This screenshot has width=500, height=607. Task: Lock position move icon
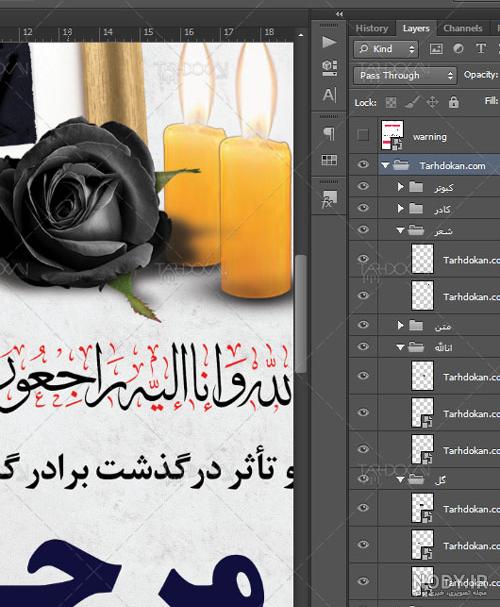(x=432, y=103)
